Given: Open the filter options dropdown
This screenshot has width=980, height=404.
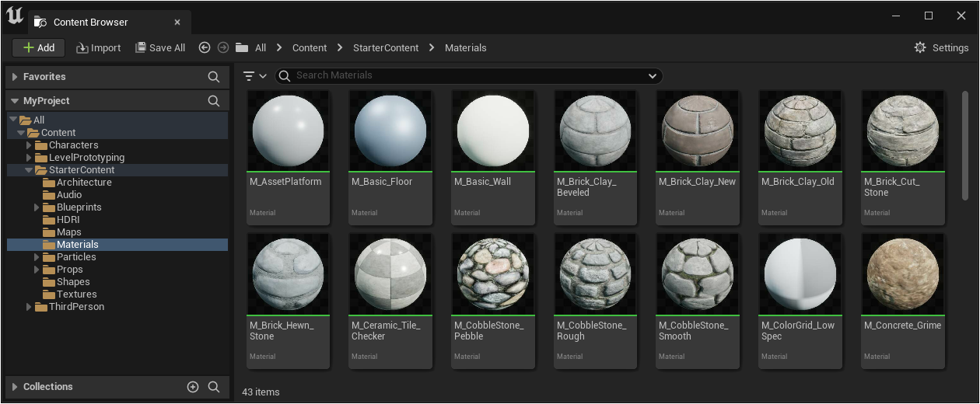Looking at the screenshot, I should click(254, 76).
